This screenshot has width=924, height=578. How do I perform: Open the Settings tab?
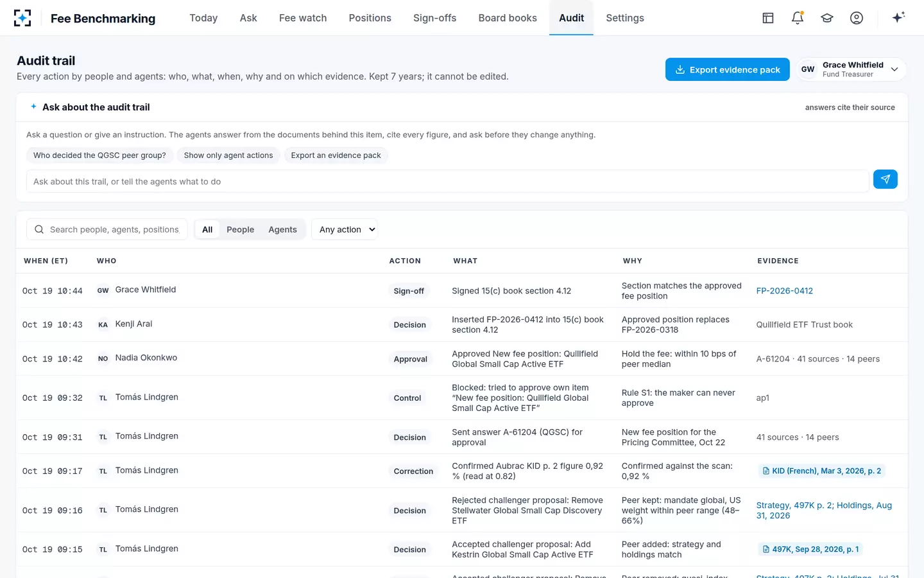(625, 18)
